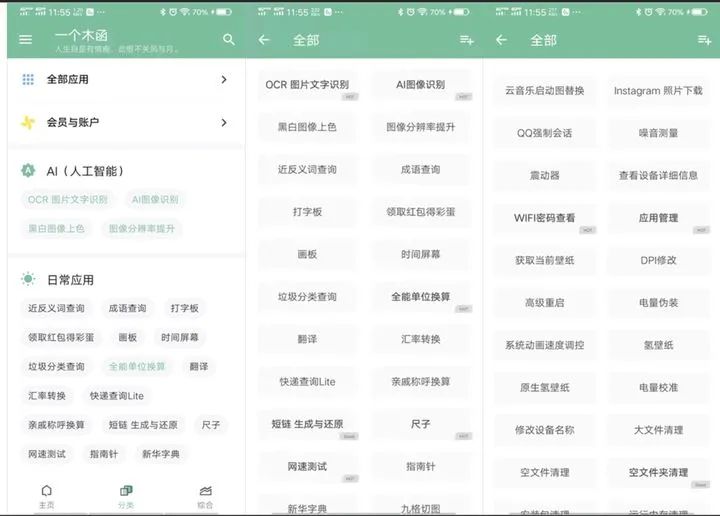Click battery indicator in first screen status bar

coord(224,12)
